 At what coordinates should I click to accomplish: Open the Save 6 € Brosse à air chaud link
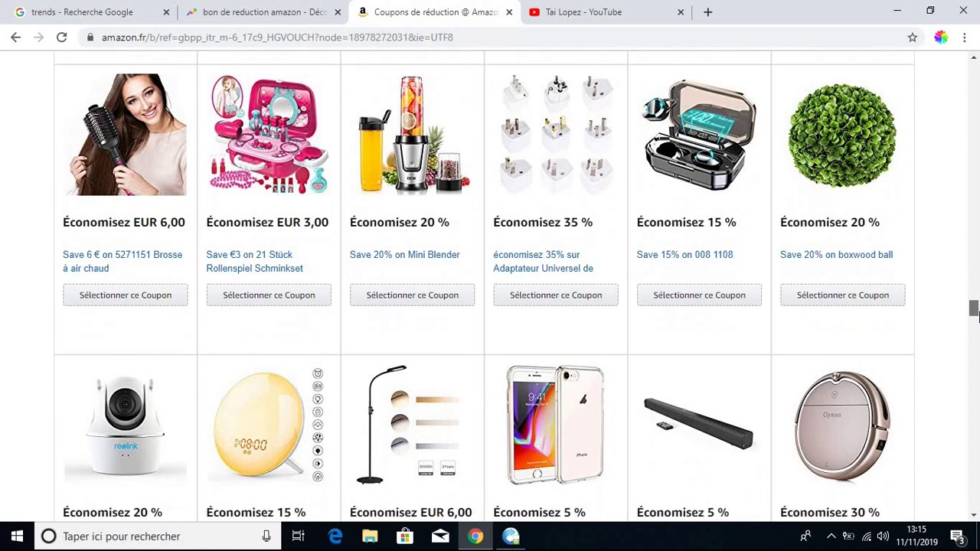pyautogui.click(x=122, y=261)
